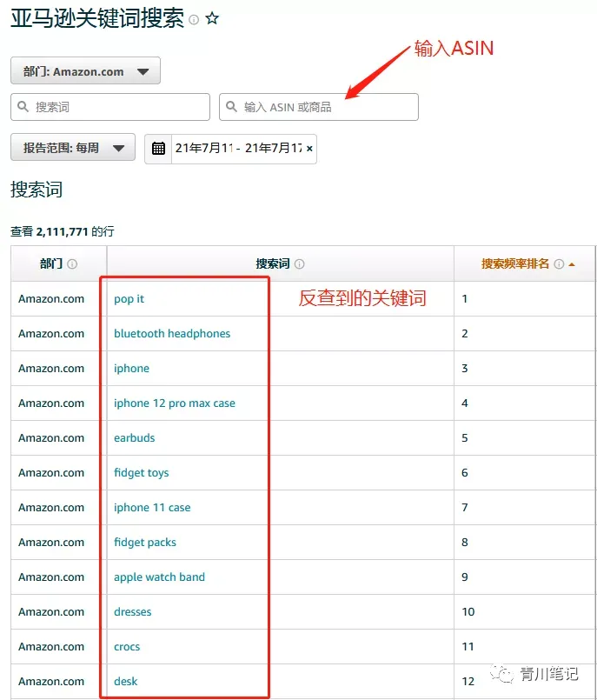Screen dimensions: 597x700
Task: Click the 查看 2,111,771 的行 row count text
Action: click(x=63, y=231)
